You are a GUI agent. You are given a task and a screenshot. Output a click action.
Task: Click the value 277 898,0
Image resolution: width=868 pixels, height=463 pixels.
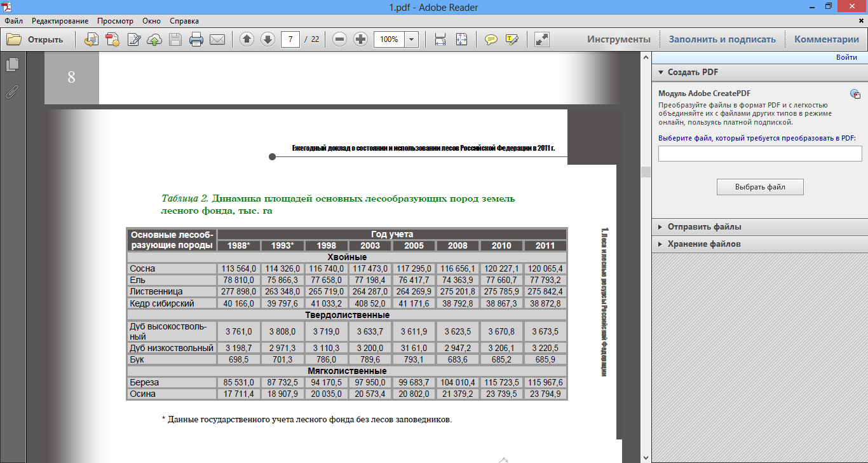(238, 291)
